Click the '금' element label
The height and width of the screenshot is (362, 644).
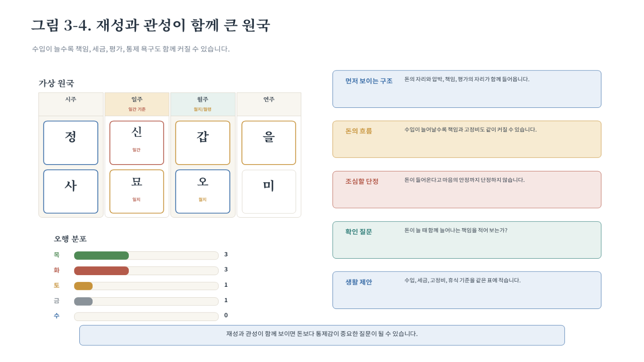(57, 301)
